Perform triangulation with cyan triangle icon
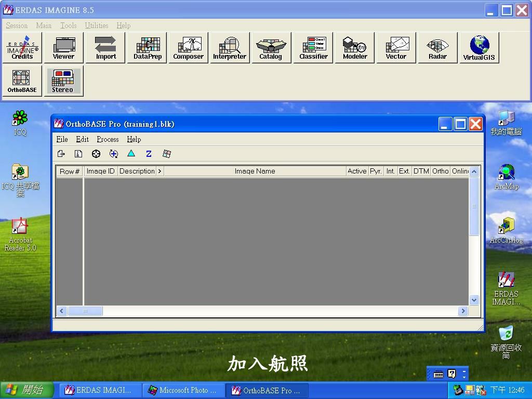Viewport: 532px width, 399px height. pyautogui.click(x=131, y=154)
